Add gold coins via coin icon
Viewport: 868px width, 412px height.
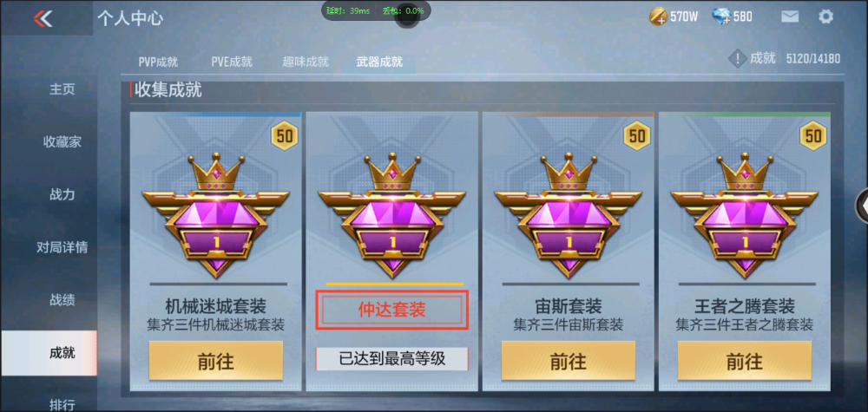coord(658,17)
